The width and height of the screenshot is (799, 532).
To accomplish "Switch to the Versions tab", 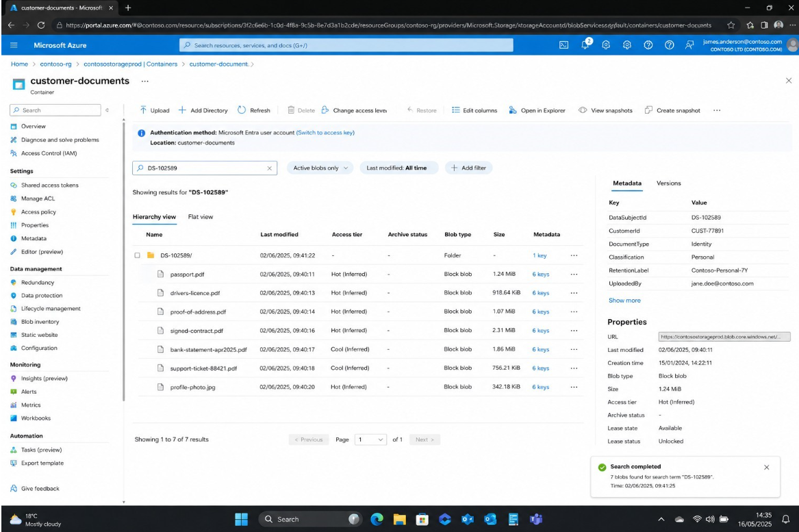I will (668, 183).
